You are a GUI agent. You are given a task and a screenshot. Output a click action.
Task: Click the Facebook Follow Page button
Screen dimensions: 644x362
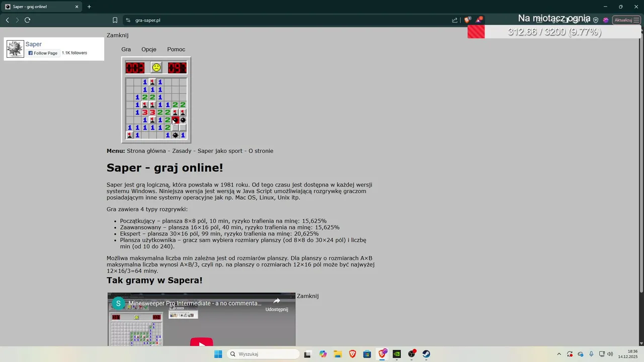click(x=43, y=53)
